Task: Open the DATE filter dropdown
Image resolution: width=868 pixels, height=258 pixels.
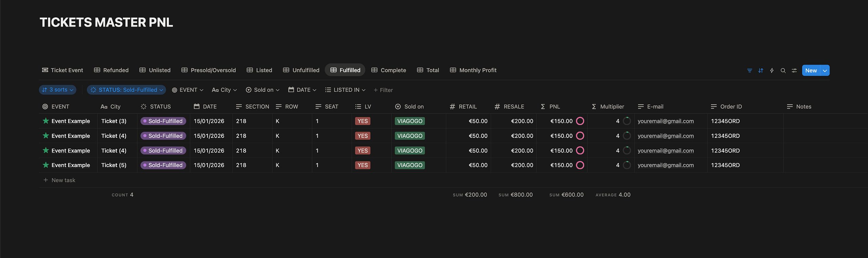Action: click(x=302, y=90)
